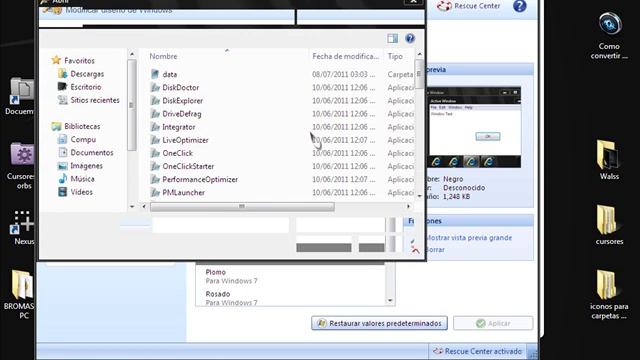This screenshot has height=360, width=640.
Task: Click the file name input field
Action: (220, 225)
